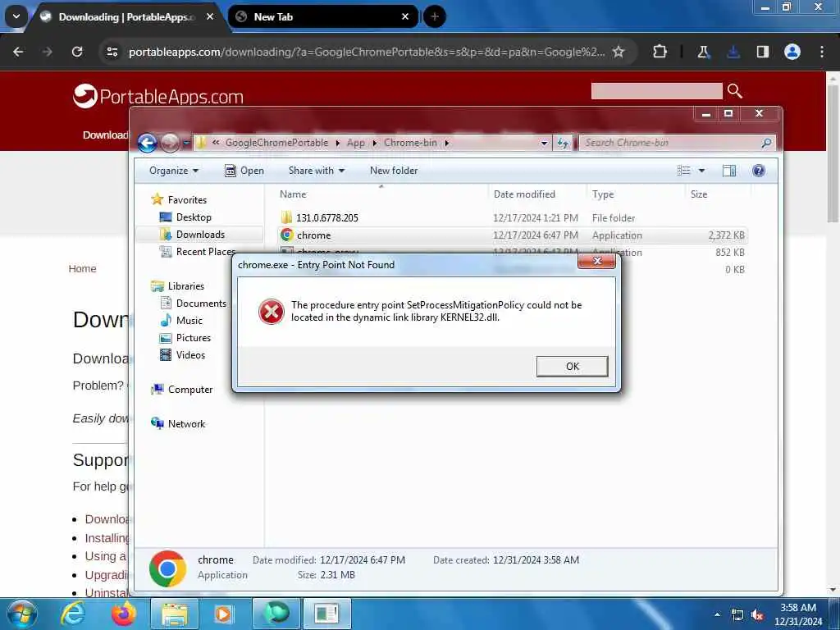Click Open in Explorer toolbar
The height and width of the screenshot is (630, 840).
pos(244,171)
